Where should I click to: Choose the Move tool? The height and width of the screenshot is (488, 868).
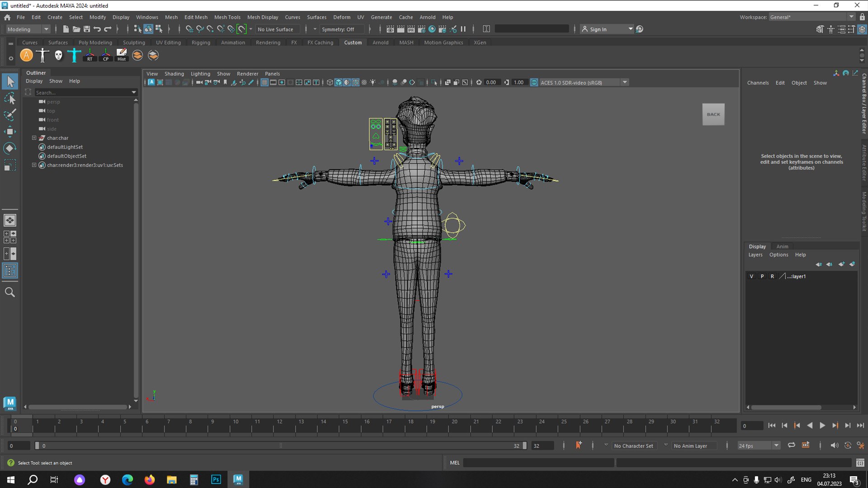10,131
